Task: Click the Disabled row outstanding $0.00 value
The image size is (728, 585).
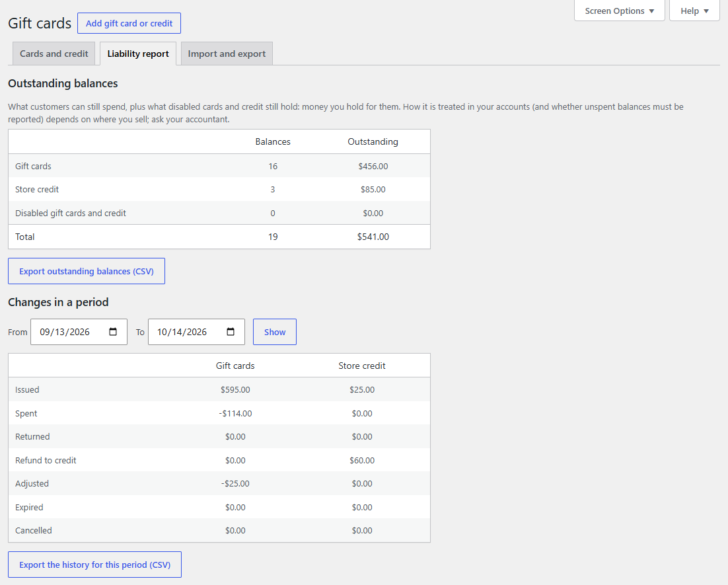Action: point(373,213)
